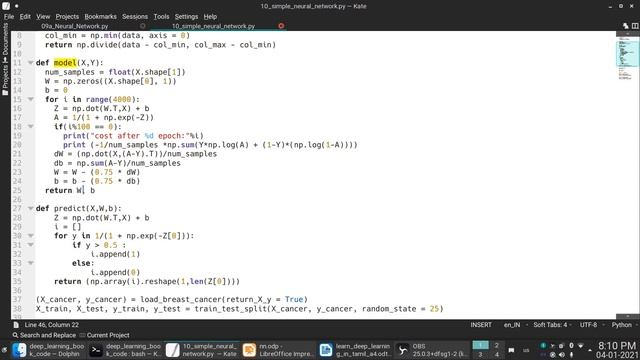Screen dimensions: 640x360
Task: Click the keyboard layout 'us' indicator
Action: pos(526,350)
